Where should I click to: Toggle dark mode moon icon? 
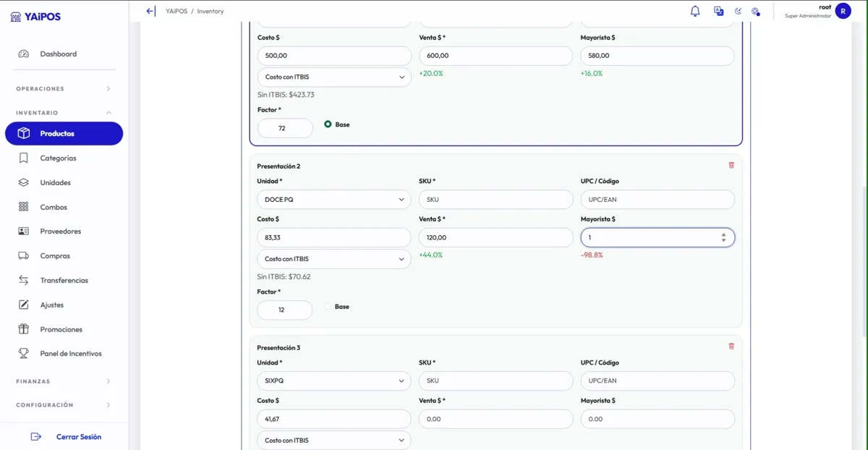coord(738,11)
